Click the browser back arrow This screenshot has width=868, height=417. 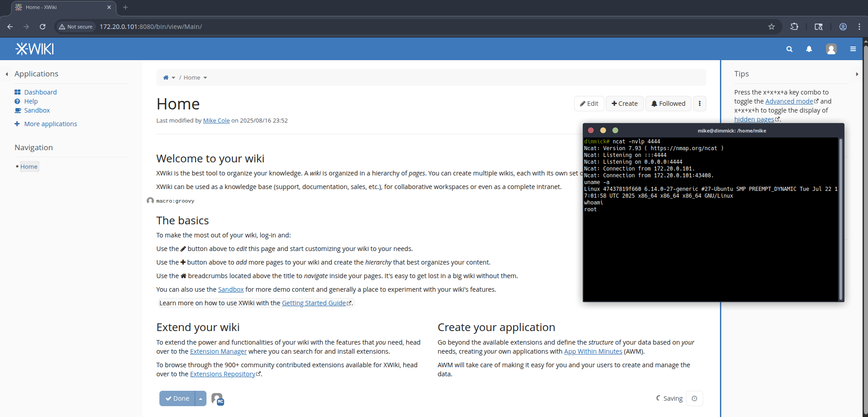(10, 27)
